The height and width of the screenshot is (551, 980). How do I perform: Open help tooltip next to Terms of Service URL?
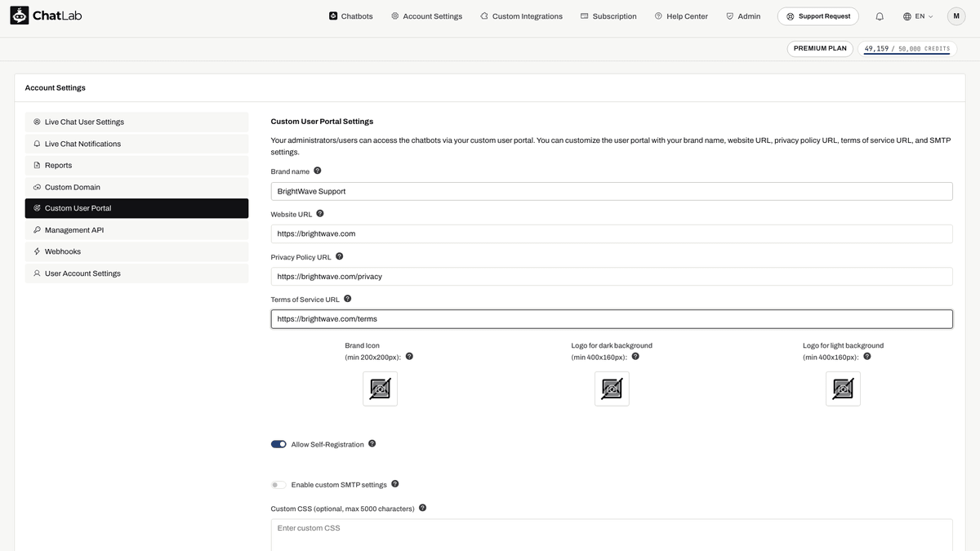pyautogui.click(x=348, y=299)
